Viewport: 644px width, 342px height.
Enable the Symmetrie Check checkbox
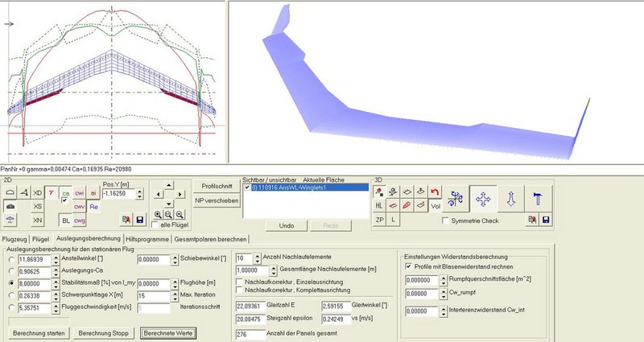point(448,220)
